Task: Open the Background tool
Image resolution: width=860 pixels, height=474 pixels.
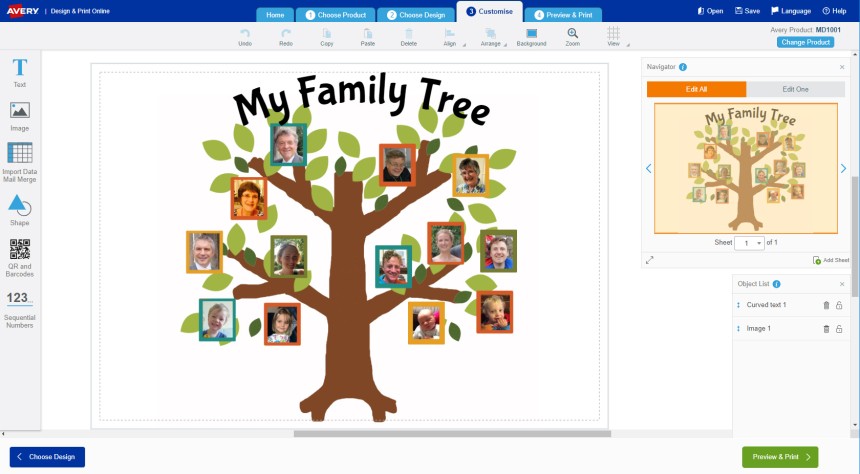Action: 531,37
